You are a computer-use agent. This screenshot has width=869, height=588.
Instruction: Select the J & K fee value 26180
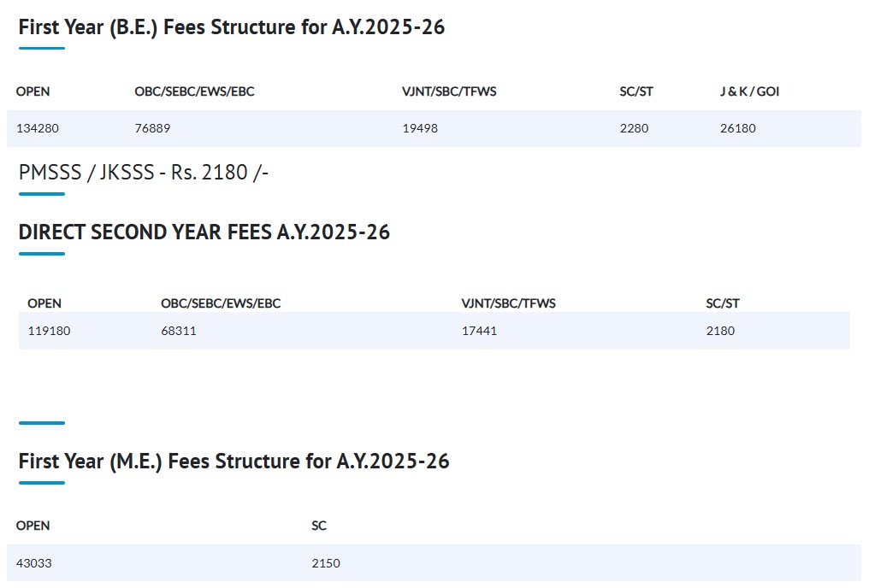coord(737,128)
